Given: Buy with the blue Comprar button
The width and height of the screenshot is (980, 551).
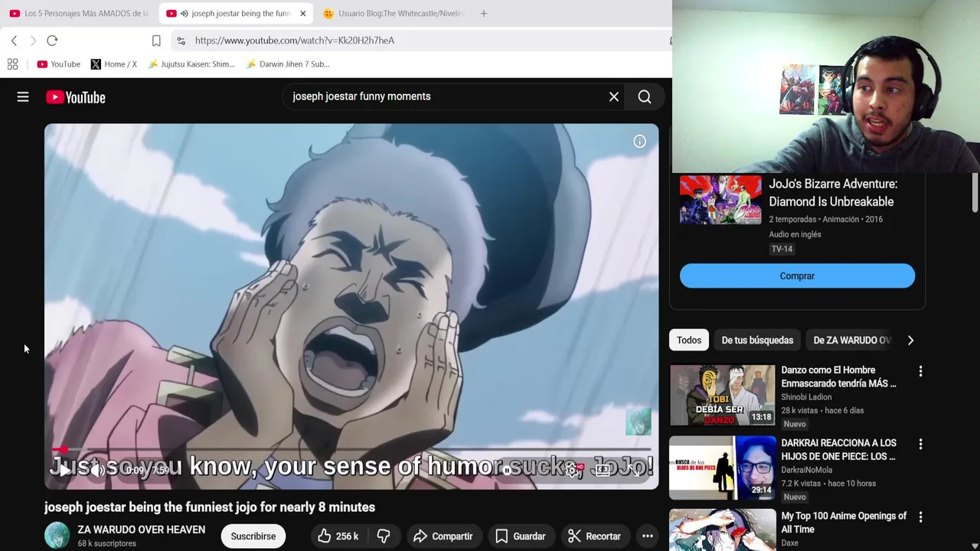Looking at the screenshot, I should pos(797,276).
